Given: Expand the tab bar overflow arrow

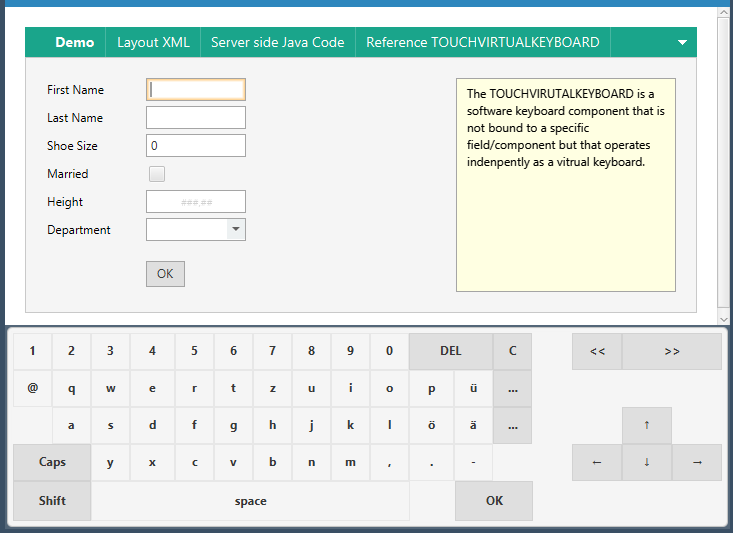Looking at the screenshot, I should [682, 43].
